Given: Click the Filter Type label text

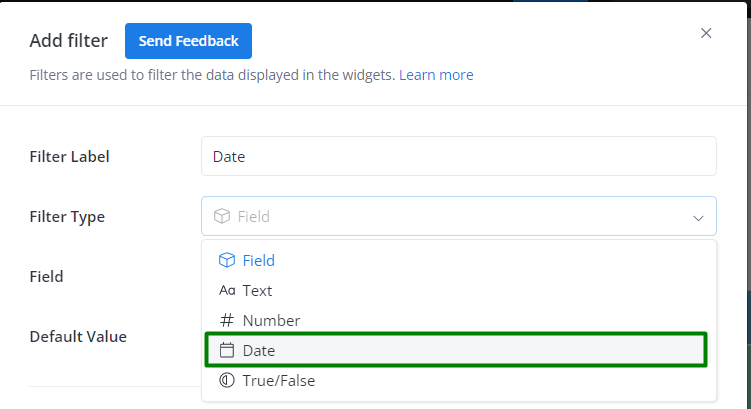Looking at the screenshot, I should pyautogui.click(x=67, y=217).
